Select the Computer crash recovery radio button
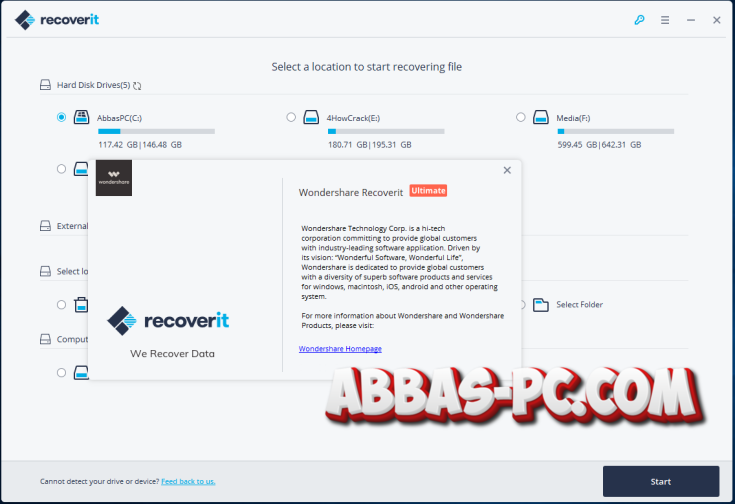735x504 pixels. (x=61, y=373)
